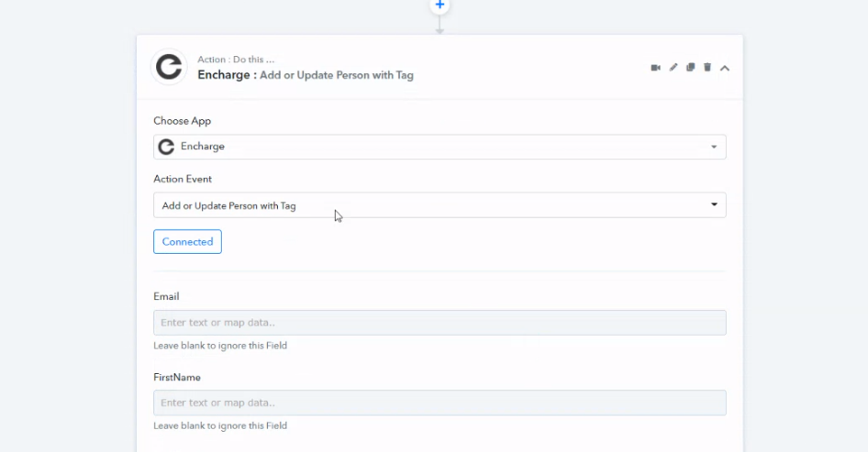Click the Email field label
The image size is (868, 452).
166,296
